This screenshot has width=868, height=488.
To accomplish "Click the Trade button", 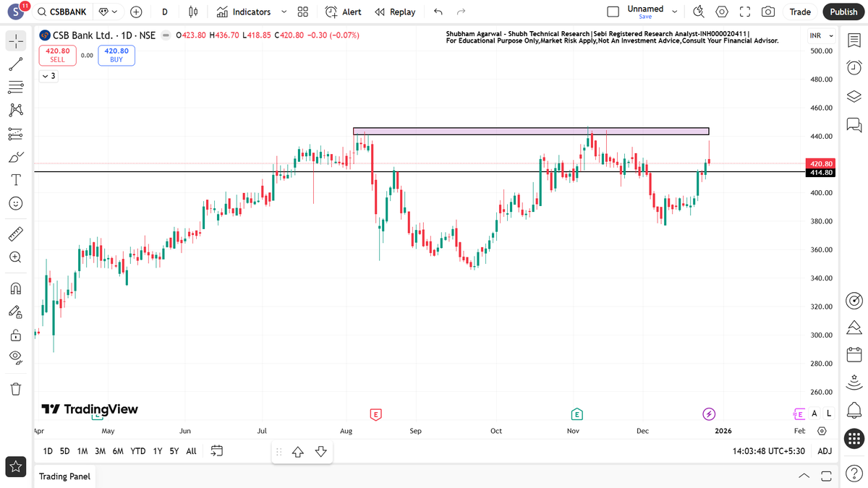I will point(800,12).
